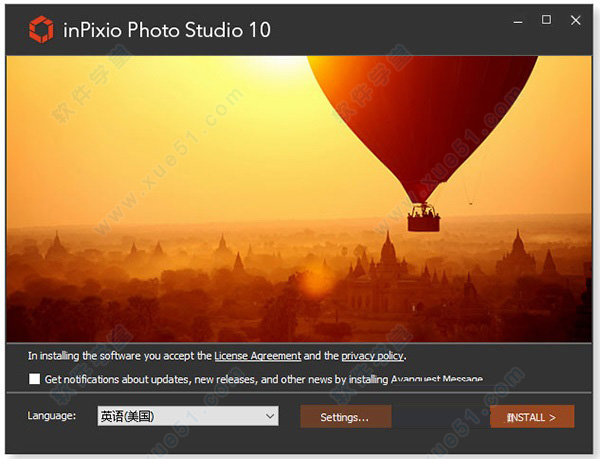Click the chevron arrow in Language box
This screenshot has width=600, height=459.
[270, 416]
